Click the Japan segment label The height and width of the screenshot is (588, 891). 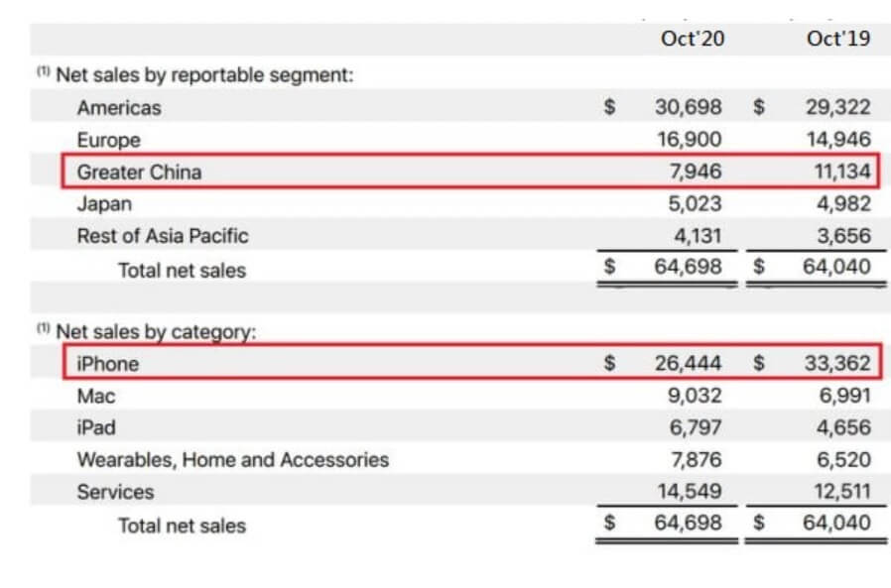click(104, 203)
